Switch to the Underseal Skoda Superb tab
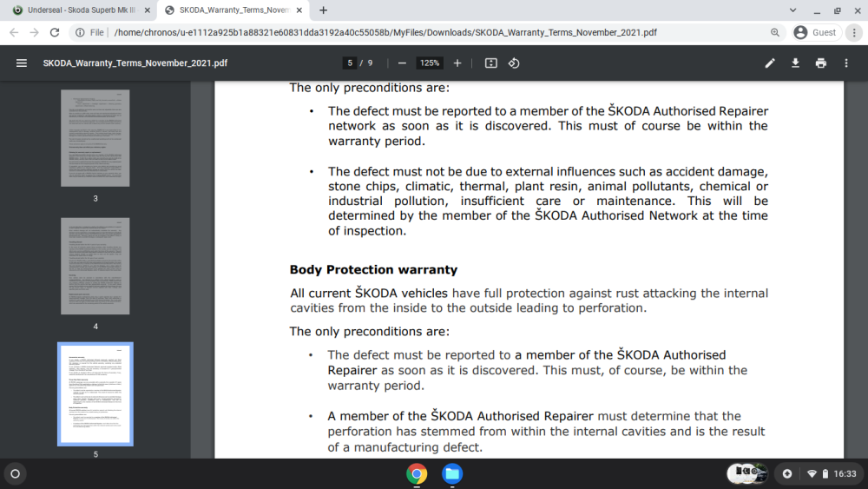 coord(81,10)
